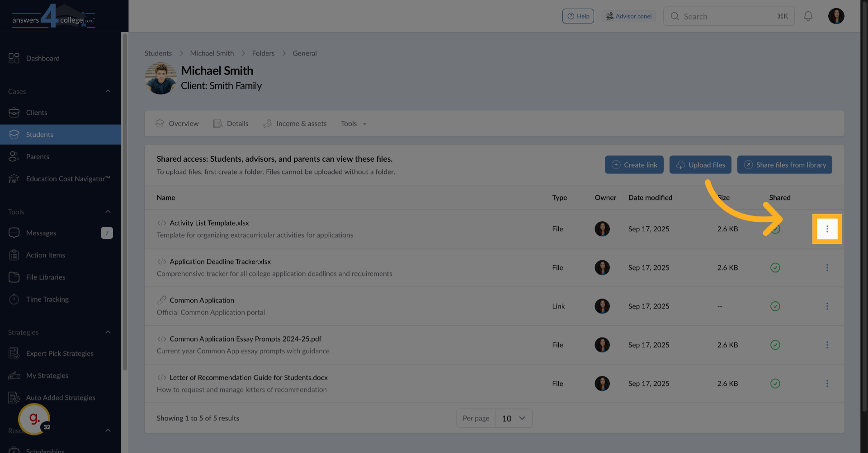The width and height of the screenshot is (868, 453).
Task: Open Messages from the sidebar
Action: point(41,233)
